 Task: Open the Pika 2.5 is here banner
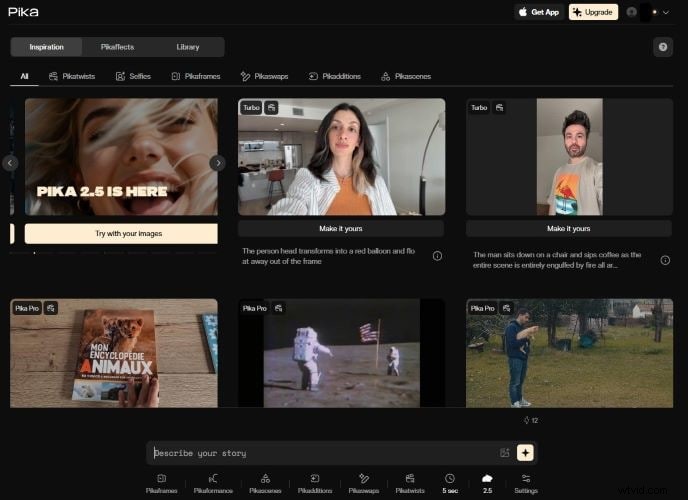(x=121, y=157)
